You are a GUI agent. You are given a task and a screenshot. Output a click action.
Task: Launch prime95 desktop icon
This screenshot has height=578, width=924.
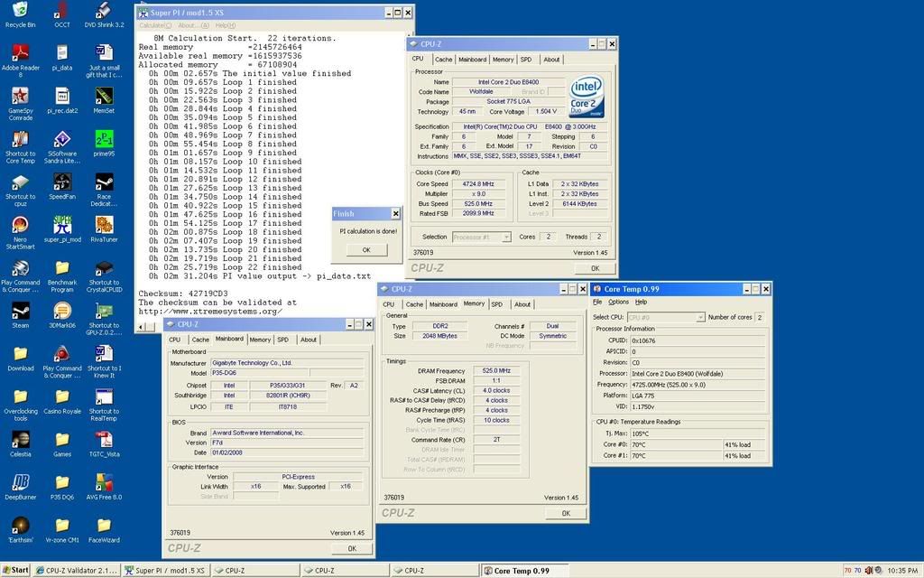(x=104, y=140)
